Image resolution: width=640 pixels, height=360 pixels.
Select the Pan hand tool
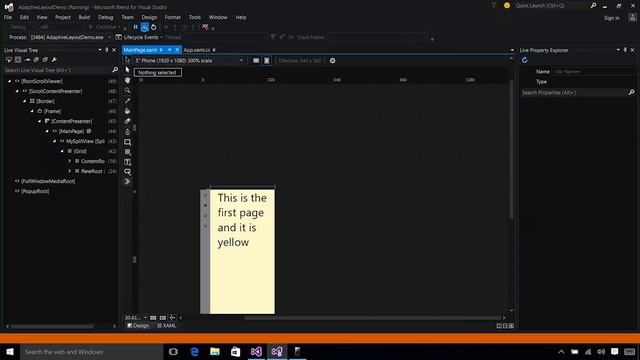click(127, 80)
